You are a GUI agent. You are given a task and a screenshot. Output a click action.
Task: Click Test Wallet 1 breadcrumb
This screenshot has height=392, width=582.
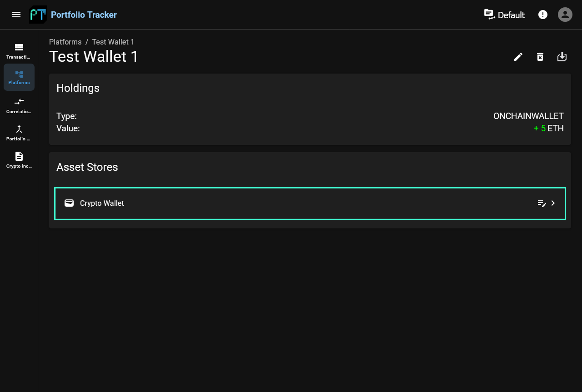(113, 42)
